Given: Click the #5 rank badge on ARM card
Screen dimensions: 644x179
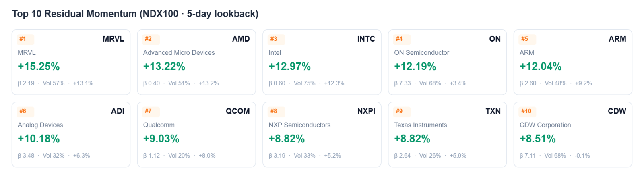Looking at the screenshot, I should pos(528,39).
